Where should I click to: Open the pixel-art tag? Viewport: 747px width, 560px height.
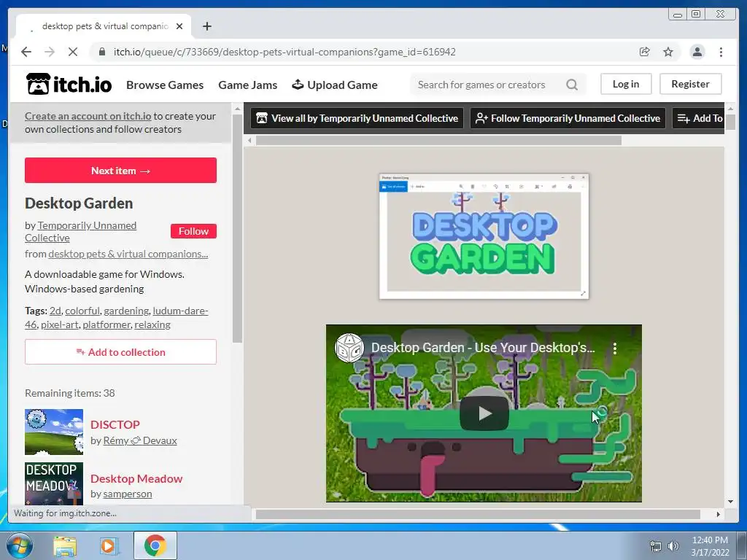coord(60,324)
